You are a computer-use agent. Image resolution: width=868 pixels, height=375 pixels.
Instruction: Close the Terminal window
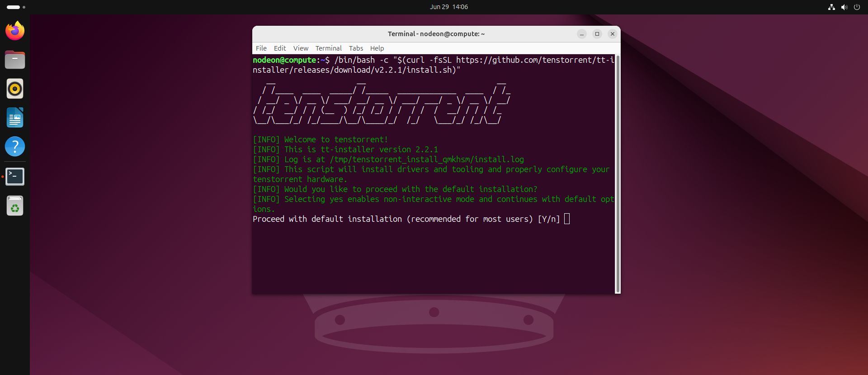coord(613,34)
